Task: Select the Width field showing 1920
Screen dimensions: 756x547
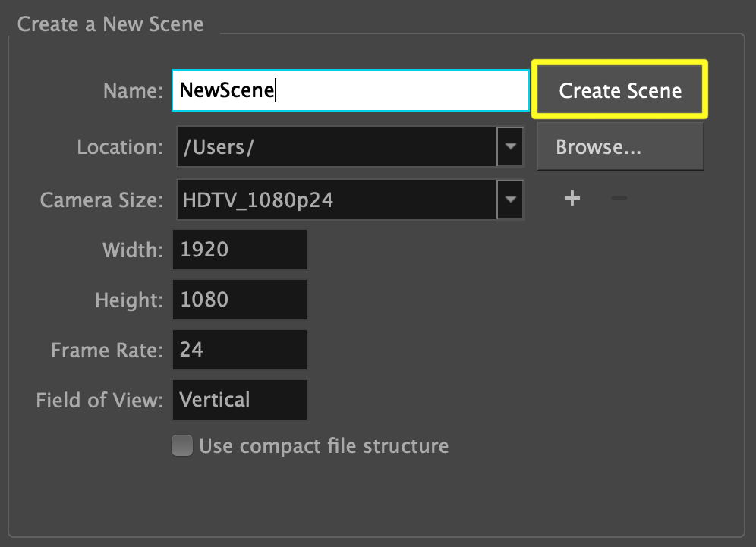Action: 240,250
